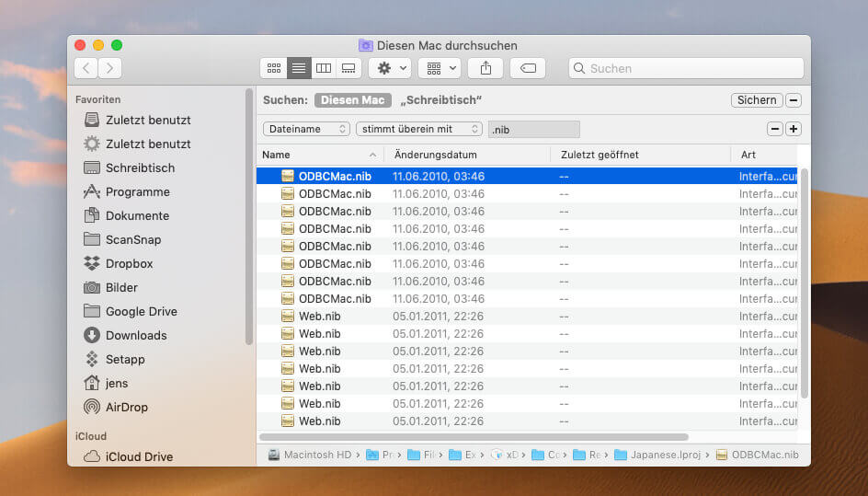Sort by the Name column header
Viewport: 868px width, 496px height.
320,155
